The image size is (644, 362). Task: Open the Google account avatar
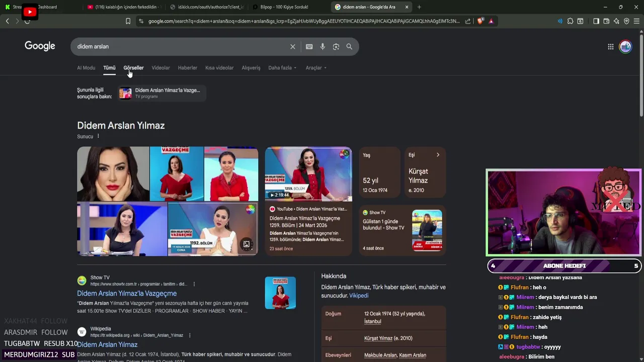click(x=625, y=47)
